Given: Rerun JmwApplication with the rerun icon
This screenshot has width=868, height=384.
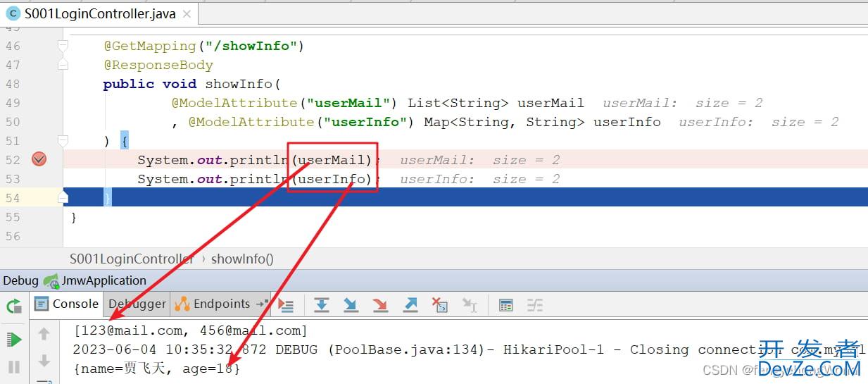Looking at the screenshot, I should 14,306.
